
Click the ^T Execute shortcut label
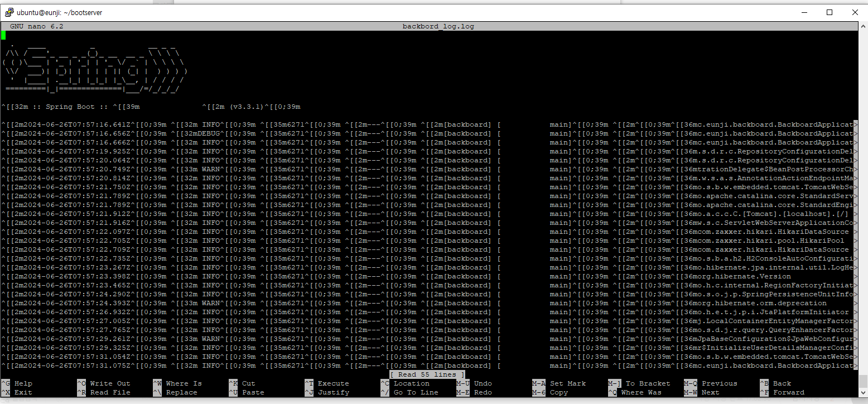click(327, 383)
